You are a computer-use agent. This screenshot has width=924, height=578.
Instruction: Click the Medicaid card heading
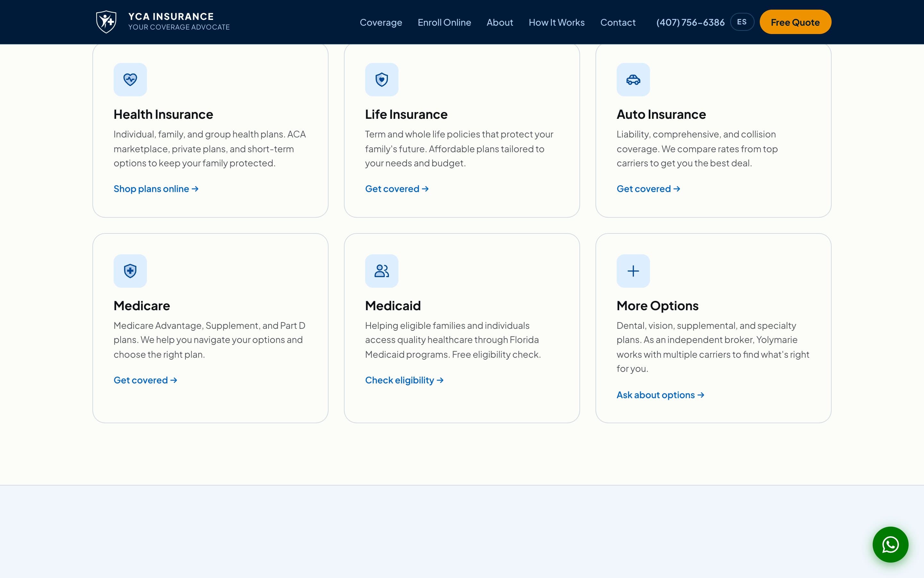point(392,305)
